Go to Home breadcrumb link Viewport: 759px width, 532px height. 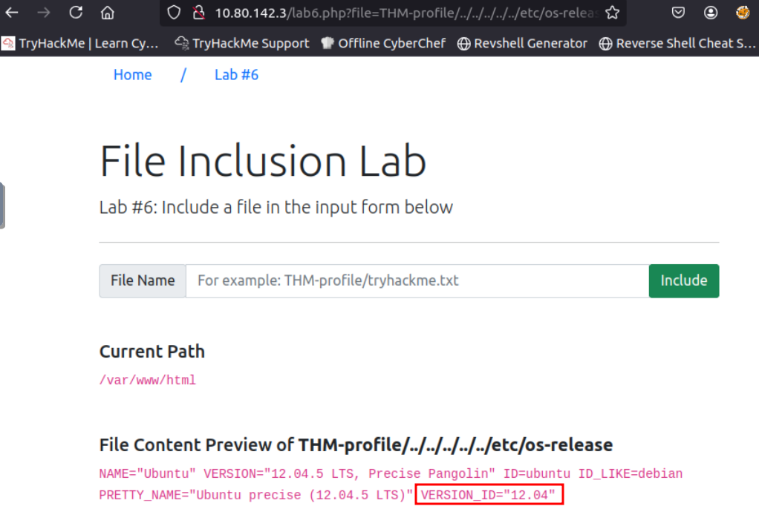132,75
